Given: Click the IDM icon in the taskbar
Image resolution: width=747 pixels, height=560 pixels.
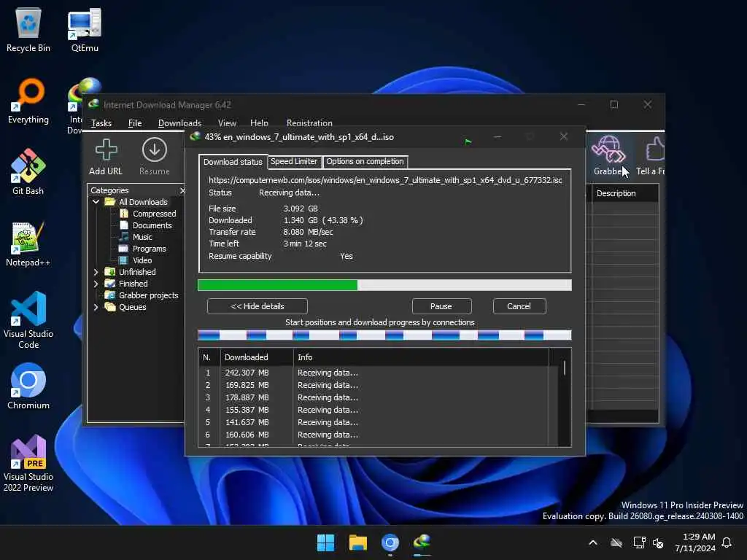Looking at the screenshot, I should click(x=422, y=542).
